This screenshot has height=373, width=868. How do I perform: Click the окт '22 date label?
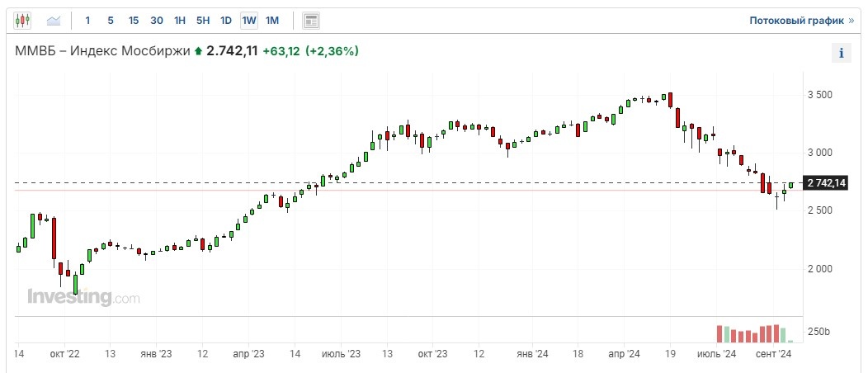click(64, 352)
